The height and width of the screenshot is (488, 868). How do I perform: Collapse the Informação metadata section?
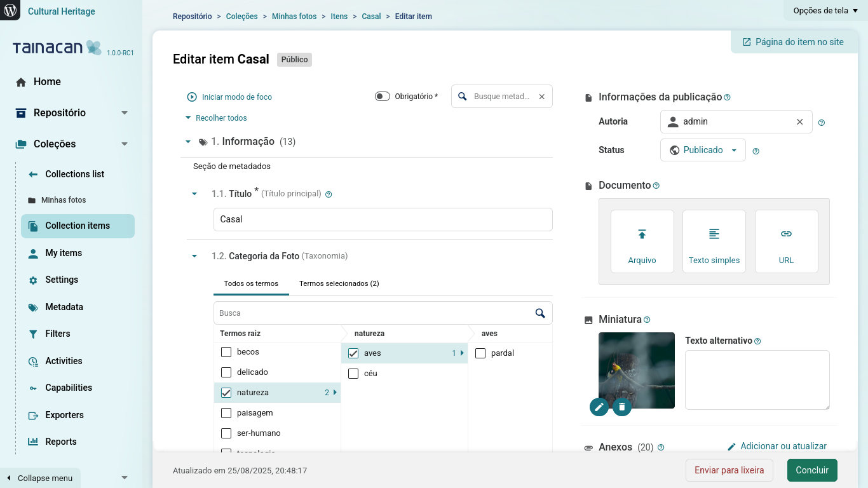coord(187,141)
